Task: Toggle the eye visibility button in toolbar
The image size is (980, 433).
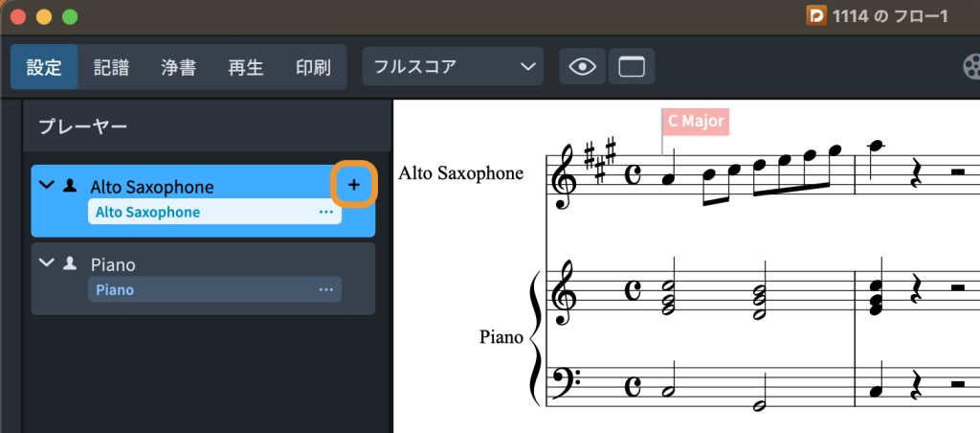Action: coord(582,67)
